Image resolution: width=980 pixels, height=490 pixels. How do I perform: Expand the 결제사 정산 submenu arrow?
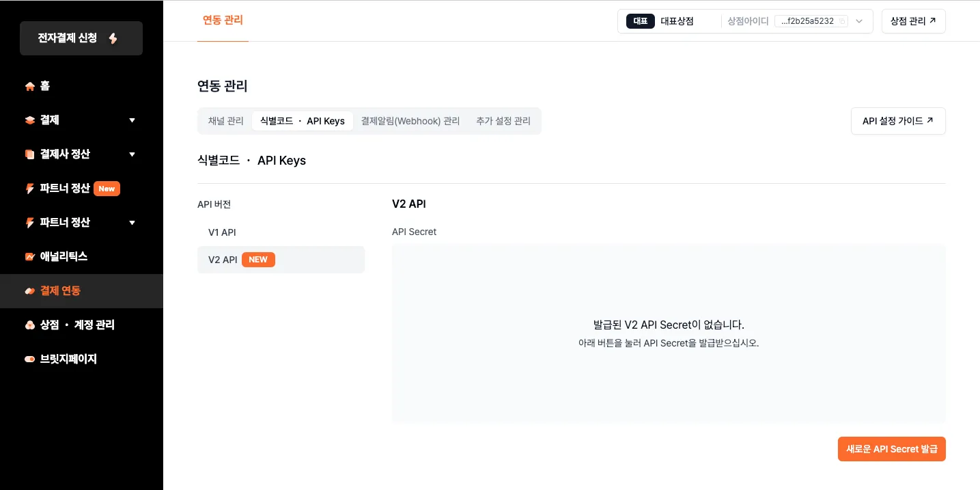[132, 154]
